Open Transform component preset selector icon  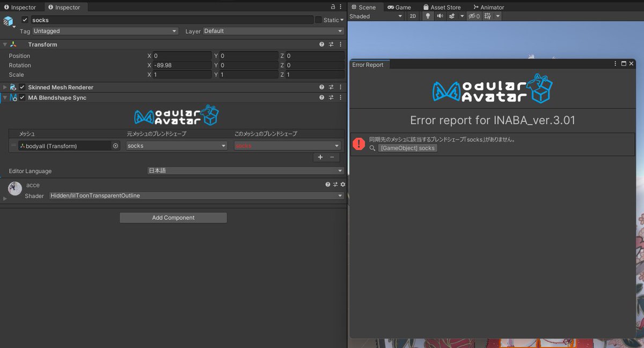(x=331, y=45)
